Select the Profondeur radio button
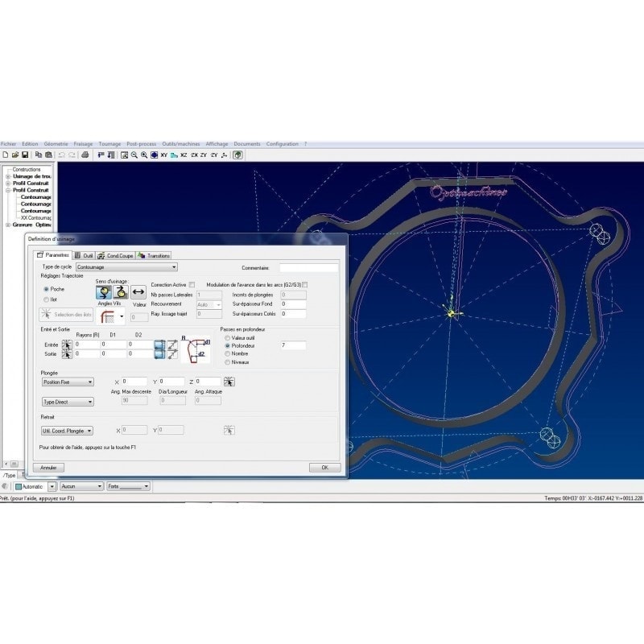 pos(227,346)
